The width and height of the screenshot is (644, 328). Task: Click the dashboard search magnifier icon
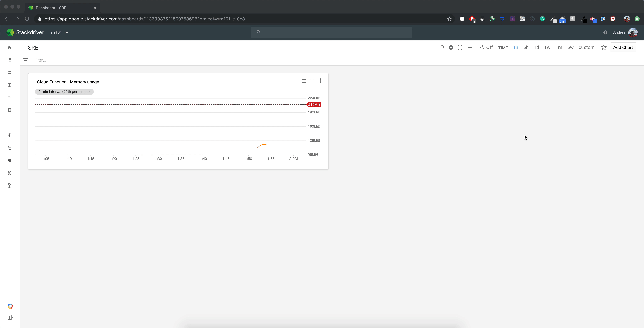[x=442, y=47]
